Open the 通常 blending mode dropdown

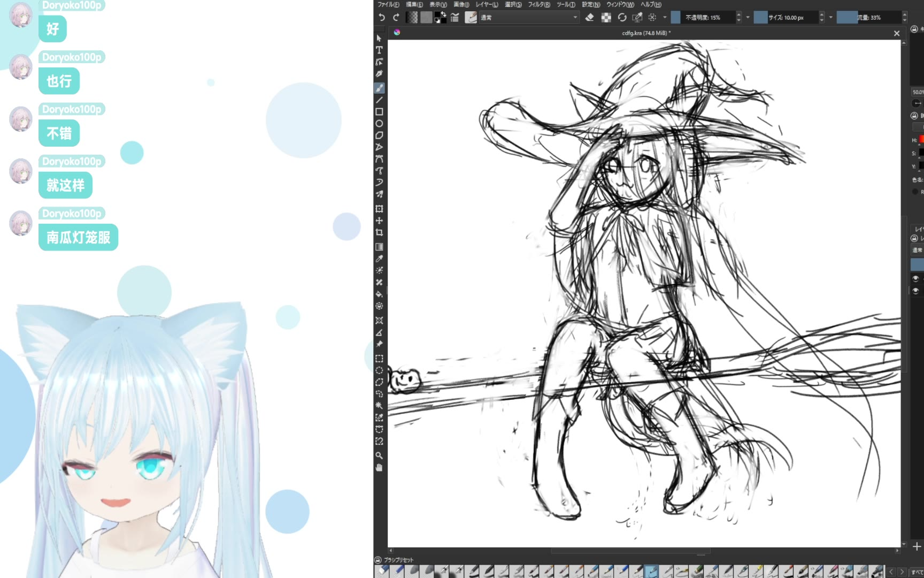528,18
